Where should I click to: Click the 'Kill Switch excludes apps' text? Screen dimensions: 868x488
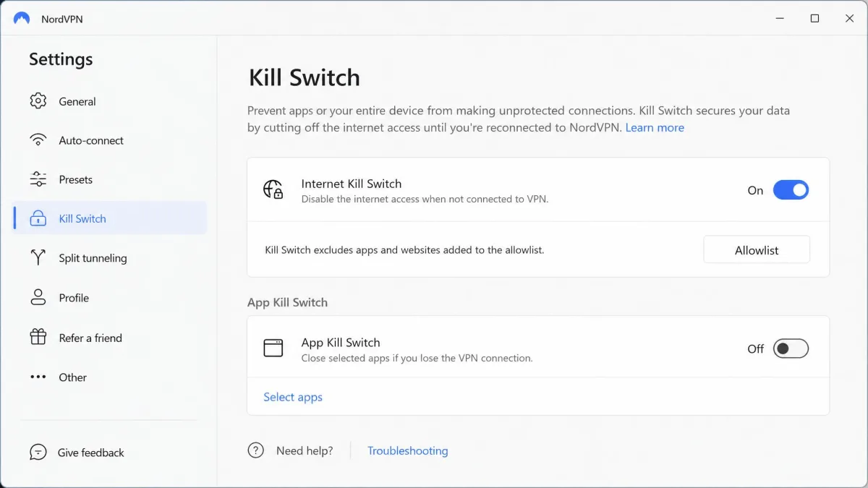[404, 250]
